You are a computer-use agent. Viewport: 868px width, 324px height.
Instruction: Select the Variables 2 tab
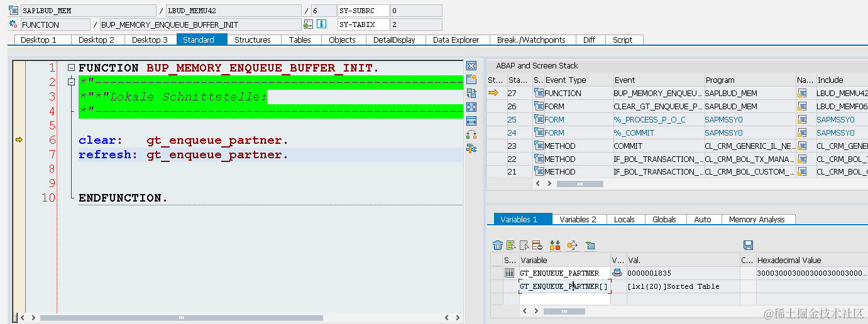click(578, 219)
